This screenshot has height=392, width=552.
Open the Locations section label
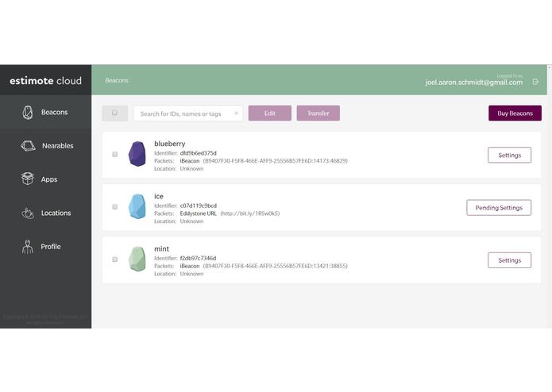point(56,213)
